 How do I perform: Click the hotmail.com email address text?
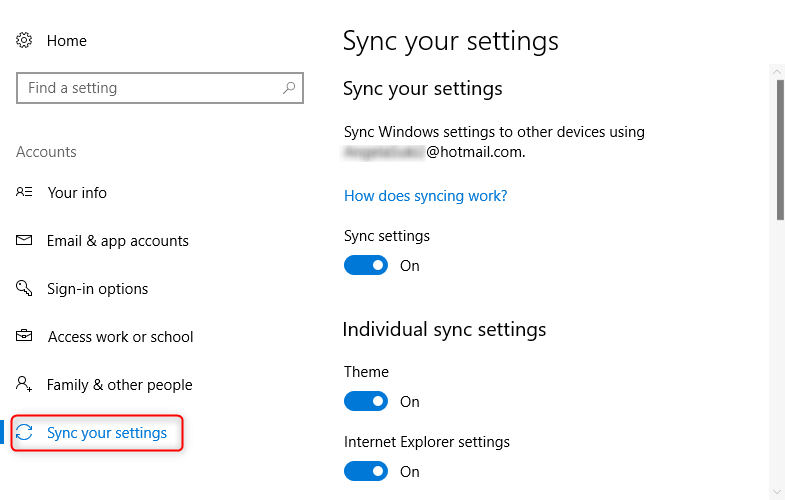(x=435, y=152)
